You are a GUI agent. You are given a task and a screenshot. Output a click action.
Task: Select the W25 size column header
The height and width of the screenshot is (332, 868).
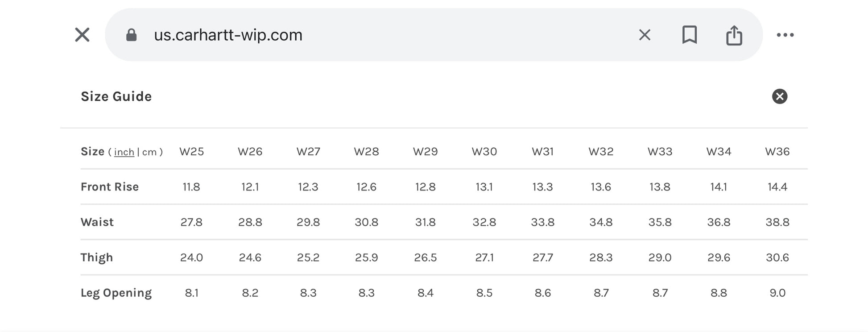[191, 152]
